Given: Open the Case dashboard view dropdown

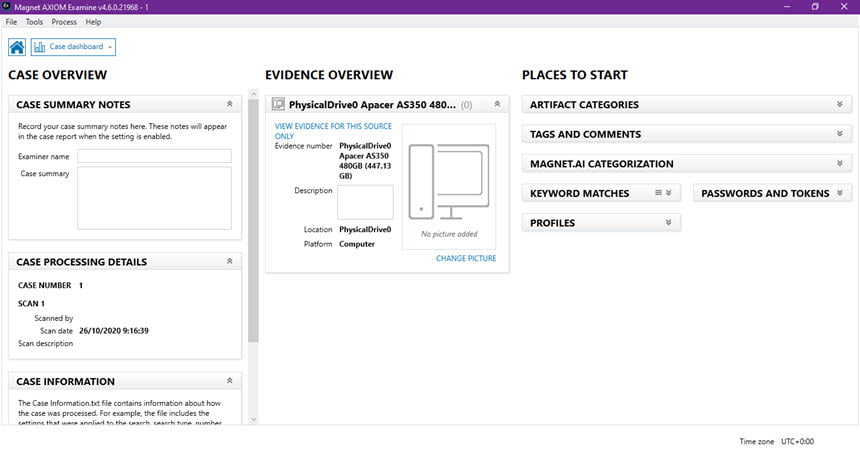Looking at the screenshot, I should (x=73, y=47).
